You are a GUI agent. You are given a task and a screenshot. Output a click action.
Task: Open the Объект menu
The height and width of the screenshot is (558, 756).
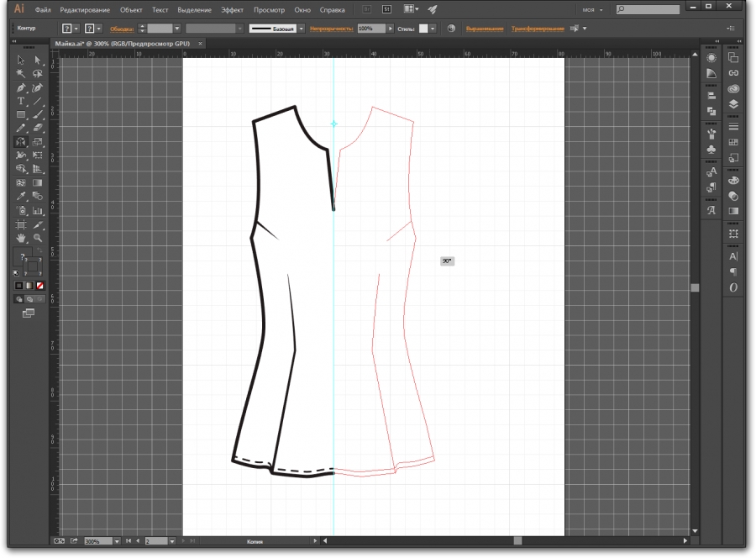pyautogui.click(x=131, y=9)
